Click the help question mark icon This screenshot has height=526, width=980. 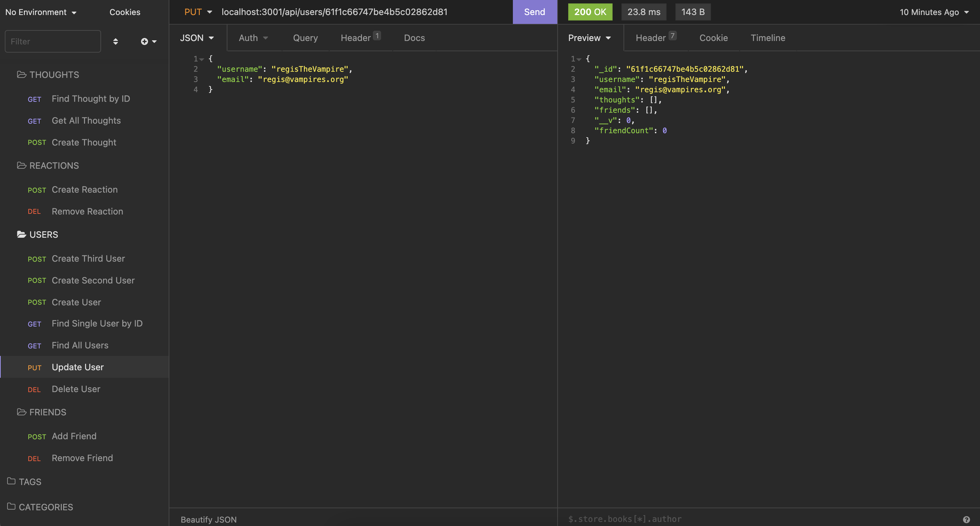pos(966,519)
